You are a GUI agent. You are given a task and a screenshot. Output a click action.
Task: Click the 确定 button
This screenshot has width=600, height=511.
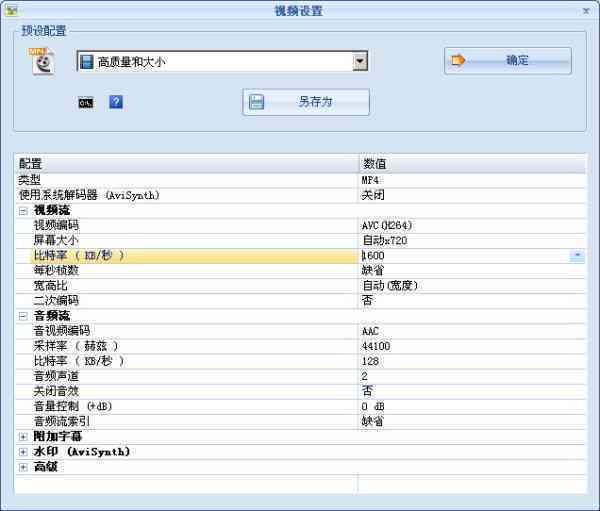coord(508,60)
